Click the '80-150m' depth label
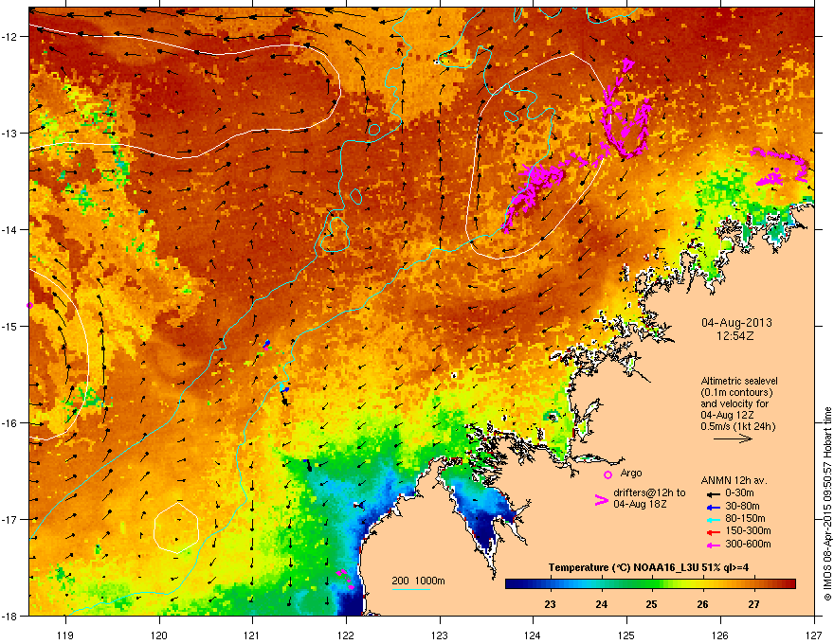The width and height of the screenshot is (834, 644). click(745, 519)
